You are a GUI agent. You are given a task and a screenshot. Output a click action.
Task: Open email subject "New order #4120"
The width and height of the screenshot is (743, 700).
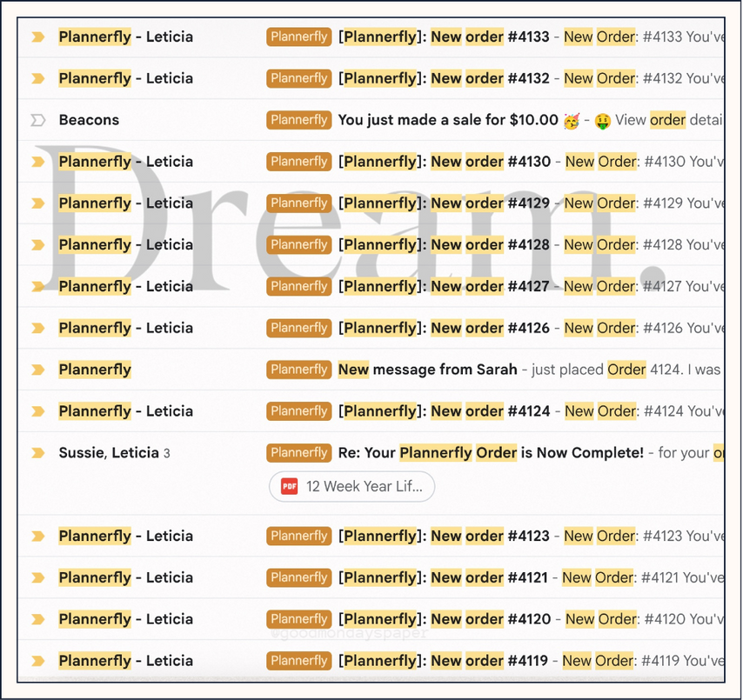coord(445,619)
